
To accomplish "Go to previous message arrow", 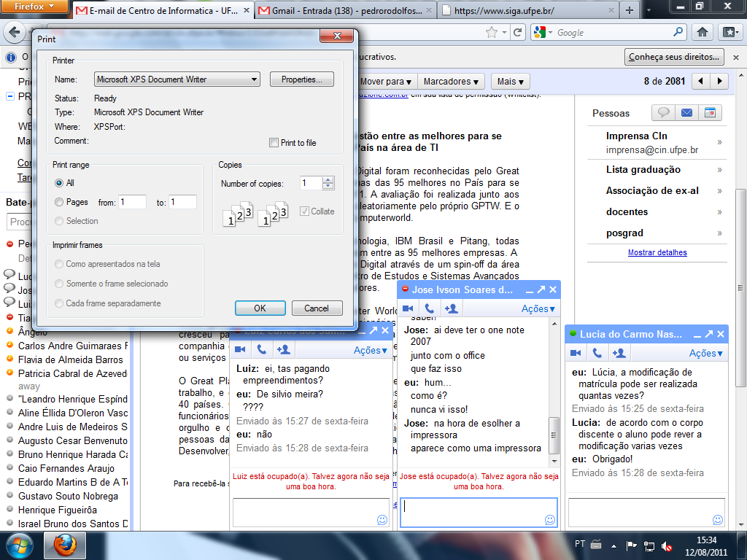I will (x=700, y=81).
